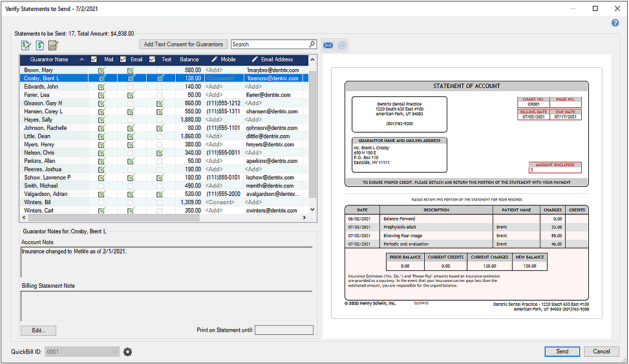Click the magnifier icon in the Search box
The width and height of the screenshot is (629, 364).
click(312, 45)
